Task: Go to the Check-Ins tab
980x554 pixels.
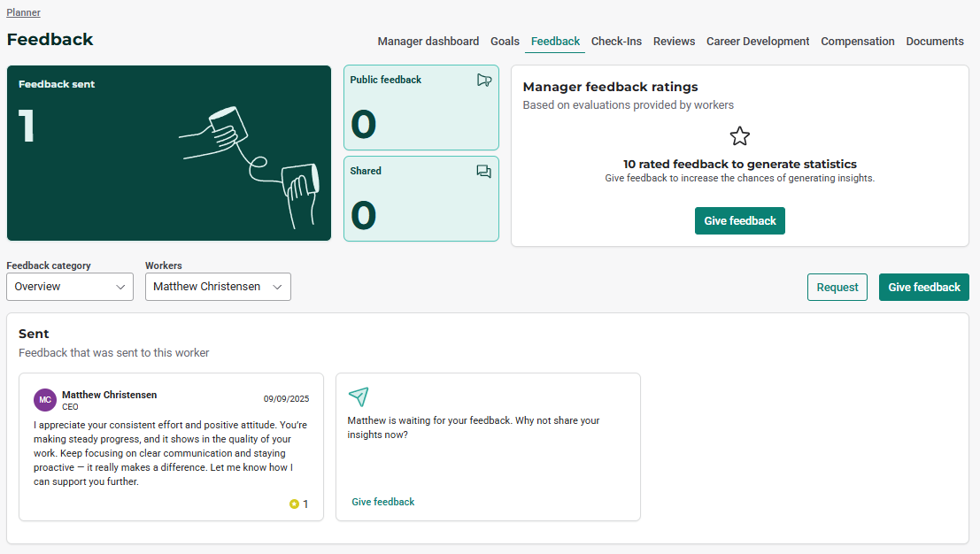Action: click(616, 42)
